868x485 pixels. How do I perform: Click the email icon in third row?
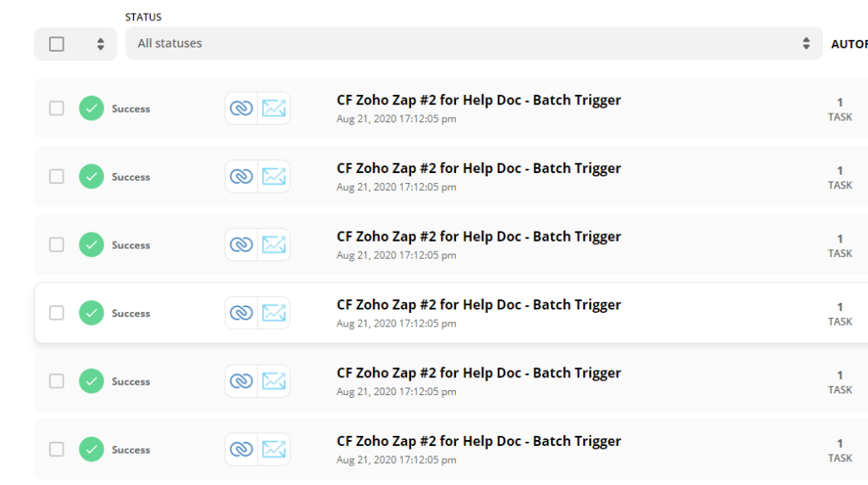[x=274, y=244]
